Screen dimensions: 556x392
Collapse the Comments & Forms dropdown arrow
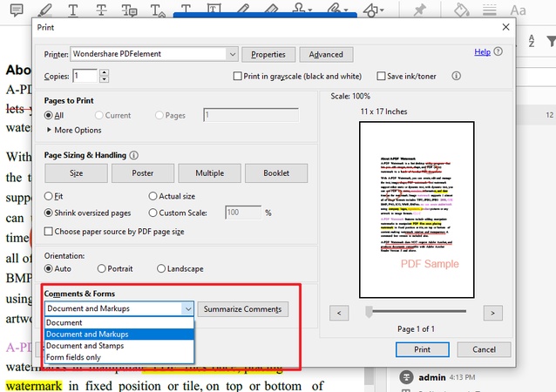[x=188, y=308]
